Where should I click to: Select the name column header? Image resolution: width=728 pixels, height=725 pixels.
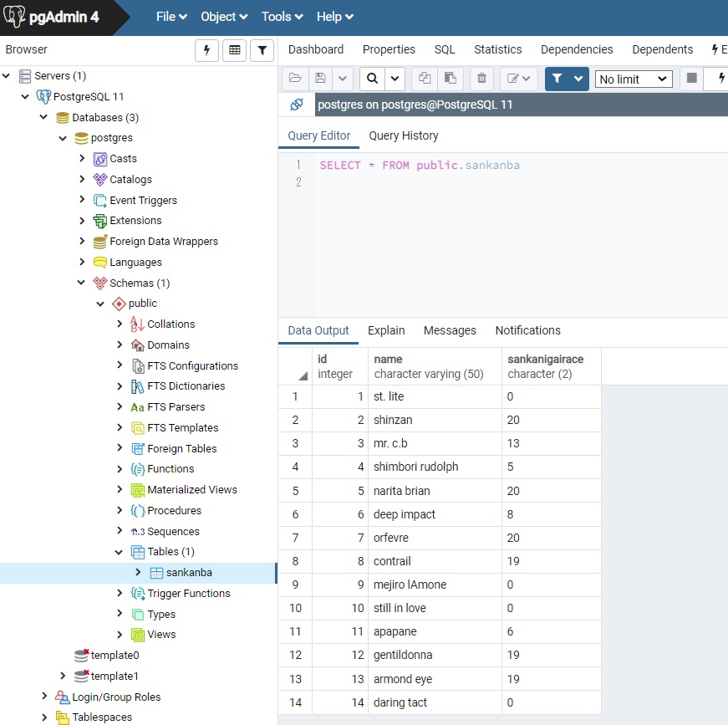(x=435, y=366)
